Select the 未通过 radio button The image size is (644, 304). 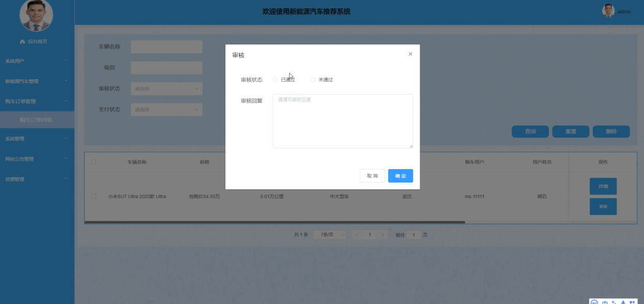click(x=312, y=79)
